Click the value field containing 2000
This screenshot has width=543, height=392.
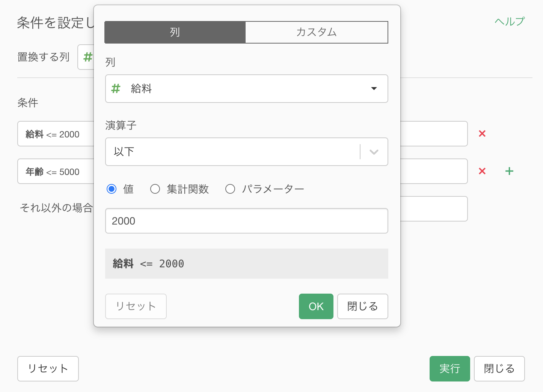pyautogui.click(x=246, y=221)
